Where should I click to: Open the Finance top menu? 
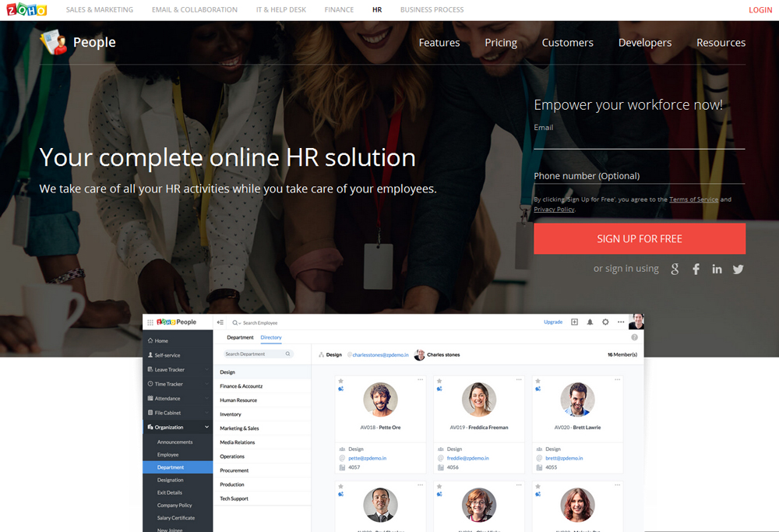point(340,9)
